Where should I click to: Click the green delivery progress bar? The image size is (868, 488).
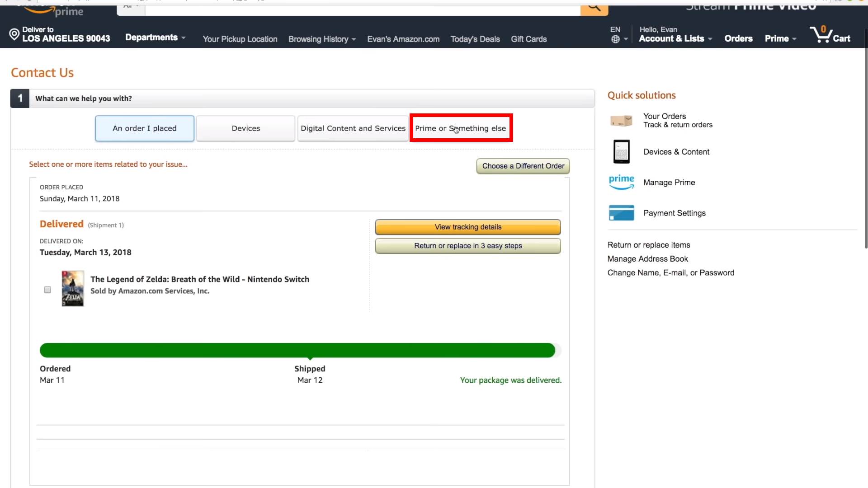[x=297, y=350]
